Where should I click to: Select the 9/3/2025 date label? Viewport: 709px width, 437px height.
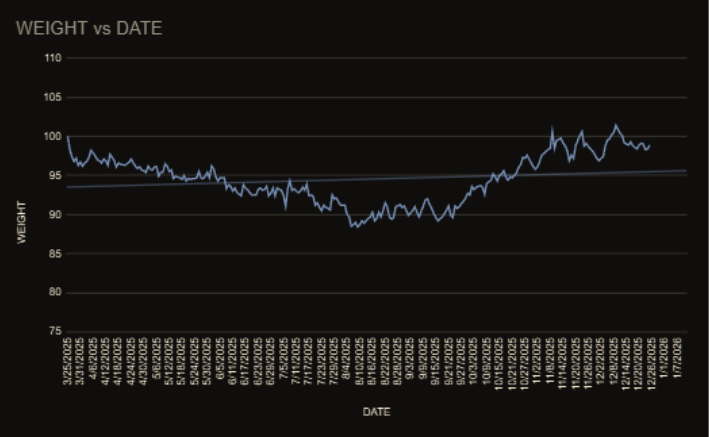pos(410,358)
